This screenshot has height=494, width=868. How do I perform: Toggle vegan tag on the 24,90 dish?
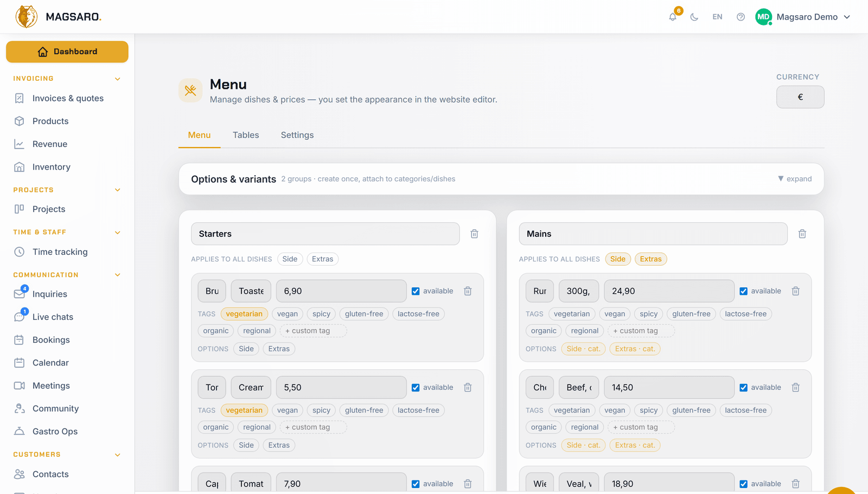[x=615, y=314]
